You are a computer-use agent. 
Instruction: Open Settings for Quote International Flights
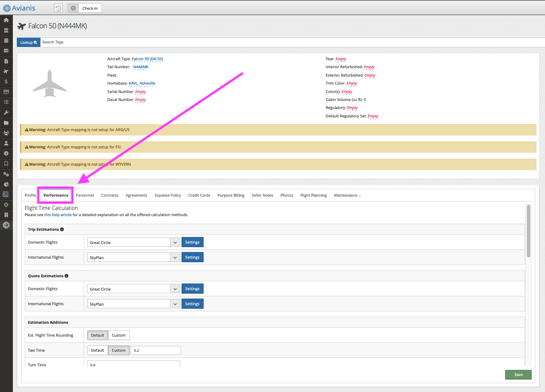[192, 304]
